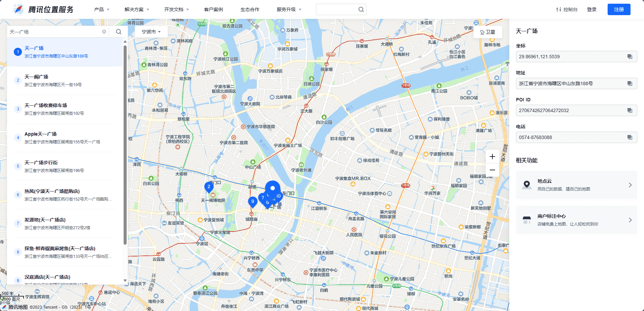
Task: Expand the 解决方案 menu dropdown
Action: (x=137, y=9)
